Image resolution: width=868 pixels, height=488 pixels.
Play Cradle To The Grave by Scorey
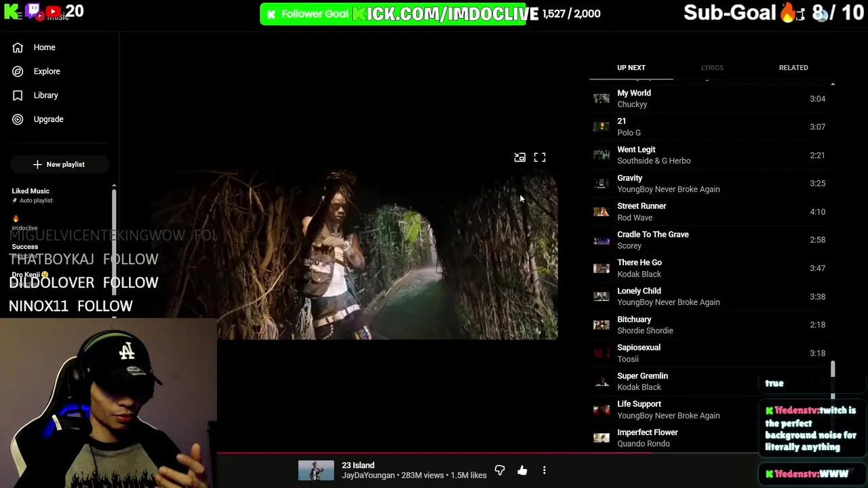(x=711, y=240)
